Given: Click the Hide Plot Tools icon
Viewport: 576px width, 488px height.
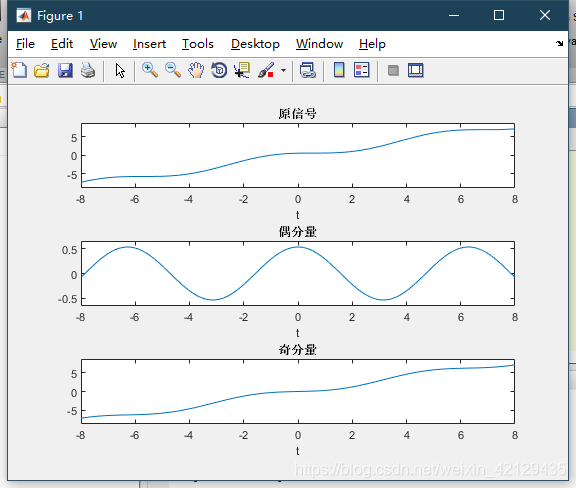Looking at the screenshot, I should (393, 70).
